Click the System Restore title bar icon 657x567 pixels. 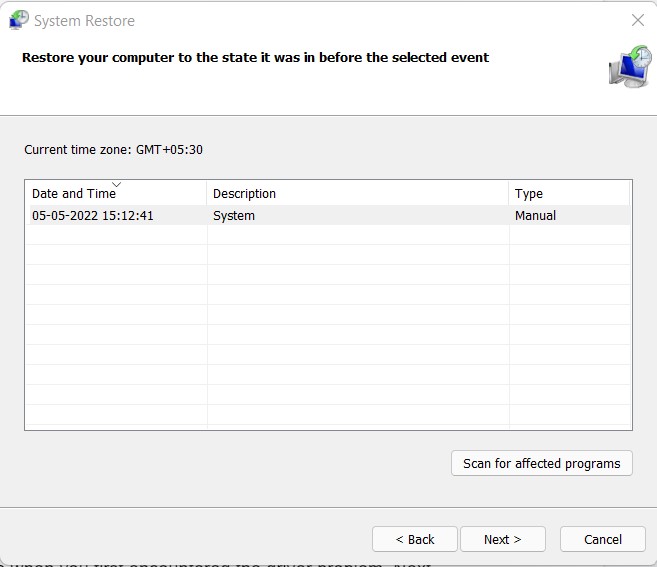(19, 20)
